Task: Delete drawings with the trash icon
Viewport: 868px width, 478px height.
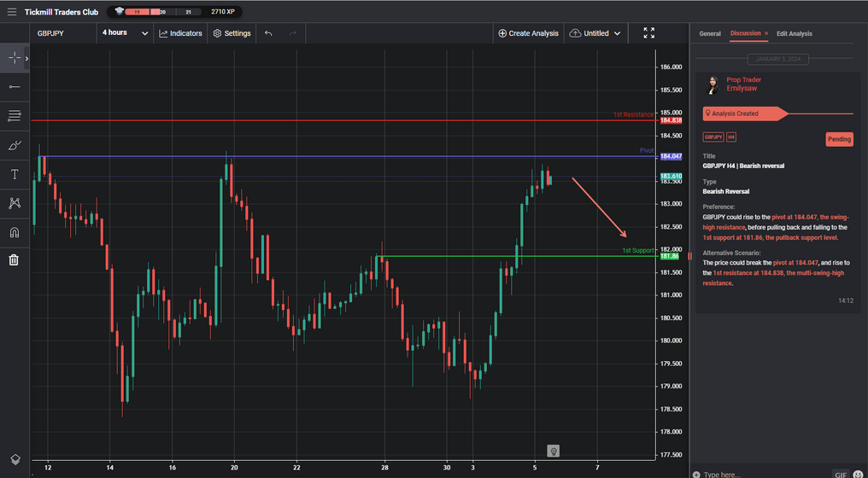Action: (x=15, y=259)
